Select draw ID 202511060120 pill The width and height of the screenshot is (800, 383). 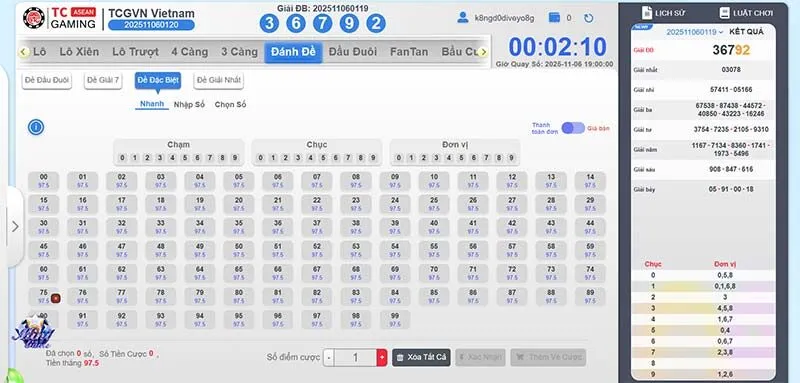pos(151,24)
